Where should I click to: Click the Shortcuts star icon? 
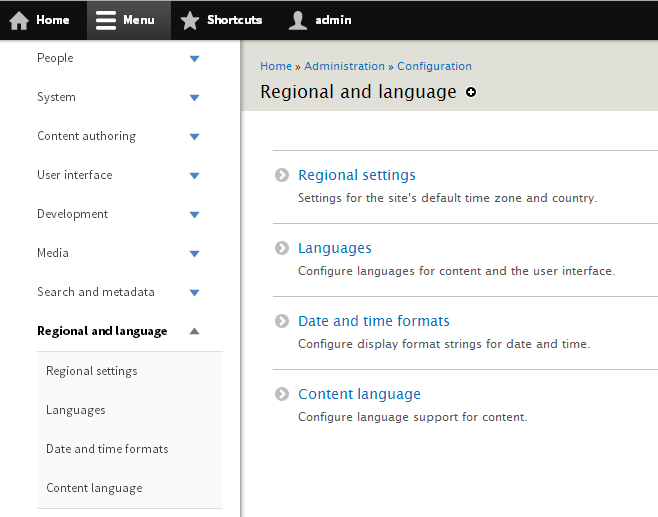(190, 20)
